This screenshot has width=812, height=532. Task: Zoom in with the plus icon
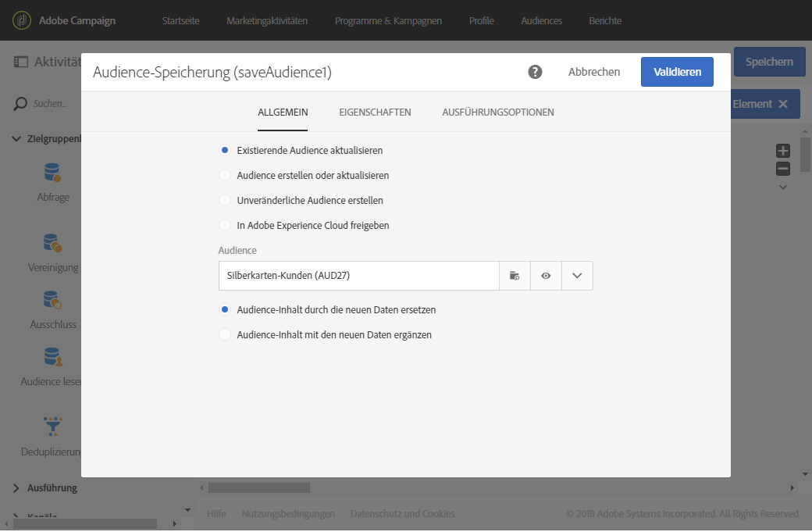pyautogui.click(x=783, y=151)
